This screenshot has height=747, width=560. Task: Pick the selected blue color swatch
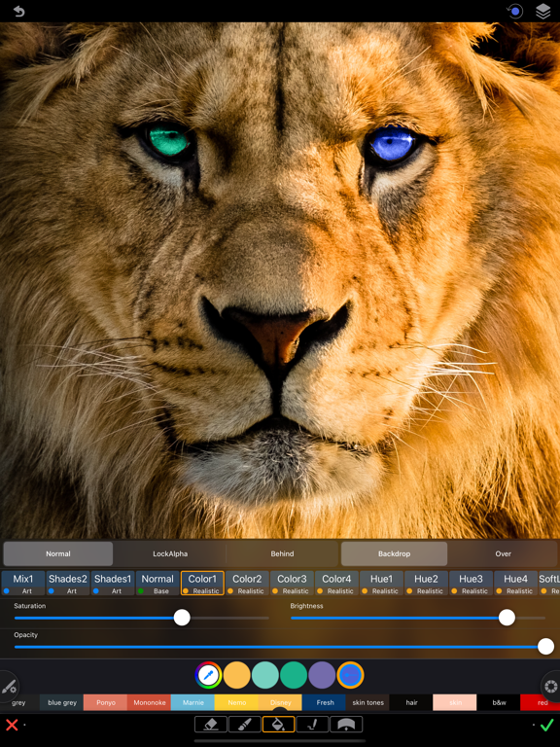click(x=350, y=675)
